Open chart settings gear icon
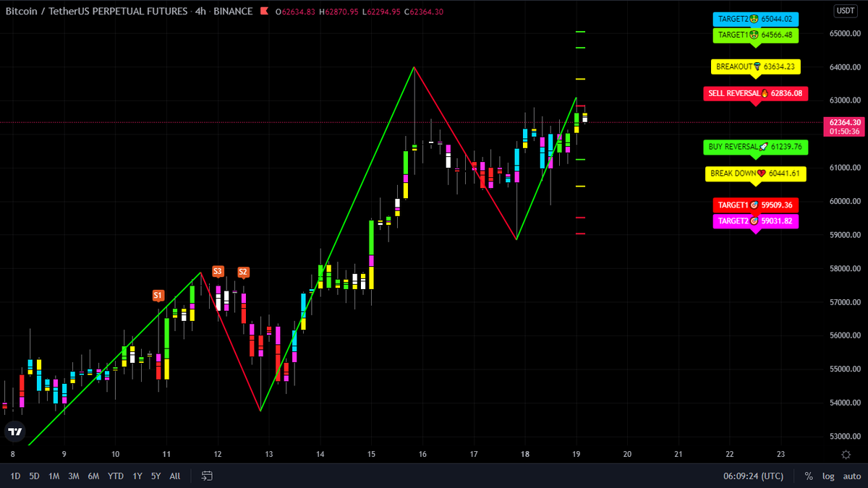This screenshot has width=868, height=488. (846, 454)
